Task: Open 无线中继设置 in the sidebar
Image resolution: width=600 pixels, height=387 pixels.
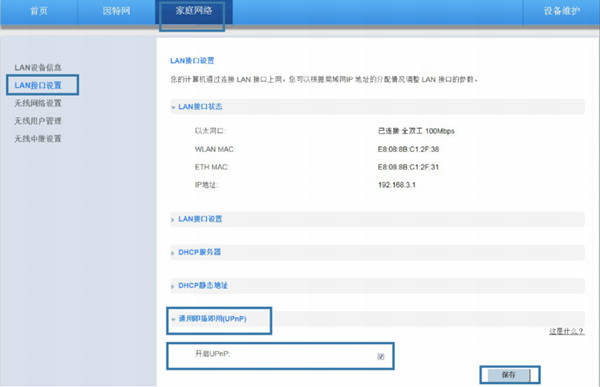Action: (x=38, y=139)
